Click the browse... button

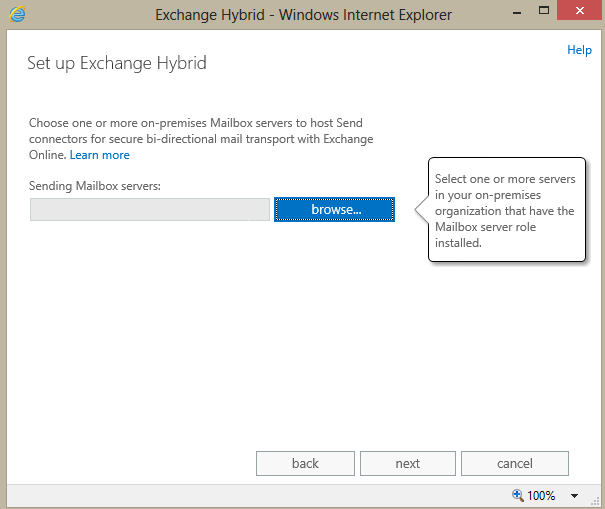point(334,209)
